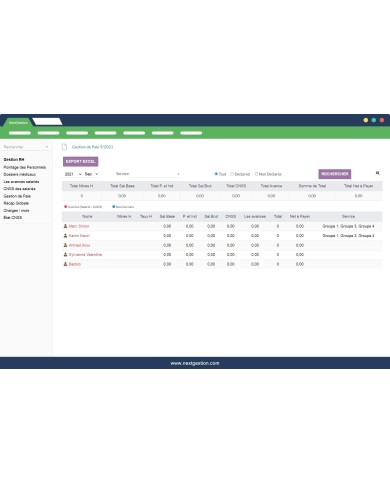
Task: Click the Service groups cell in Marc Simon's row
Action: [348, 226]
